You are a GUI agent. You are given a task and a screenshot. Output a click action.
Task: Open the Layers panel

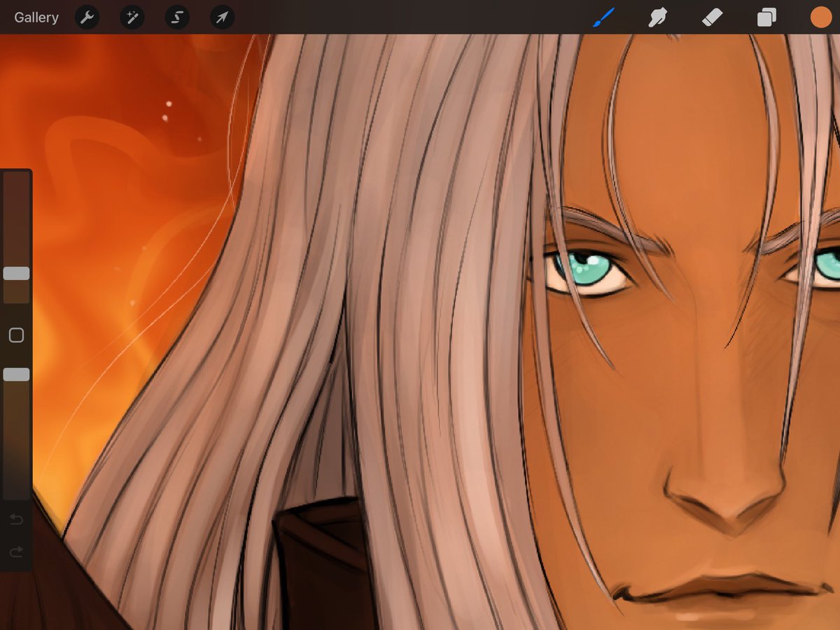(x=766, y=17)
